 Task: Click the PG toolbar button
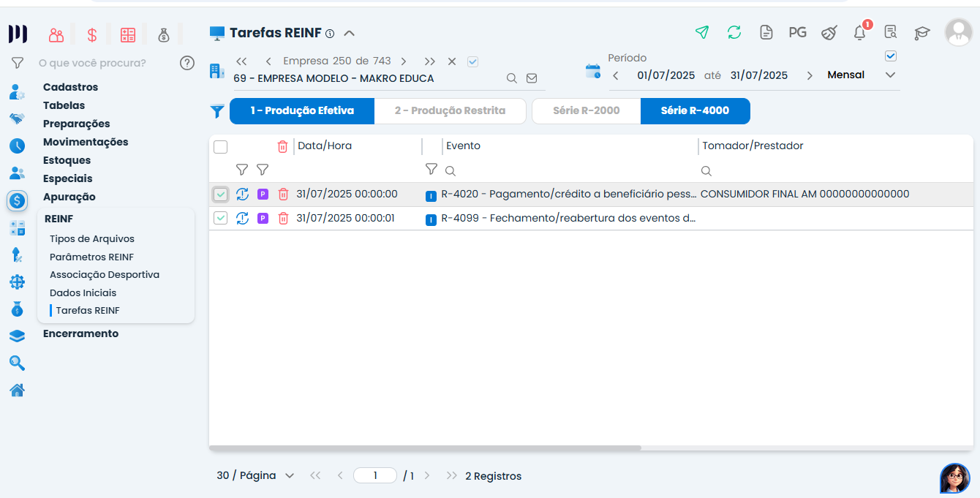coord(797,32)
